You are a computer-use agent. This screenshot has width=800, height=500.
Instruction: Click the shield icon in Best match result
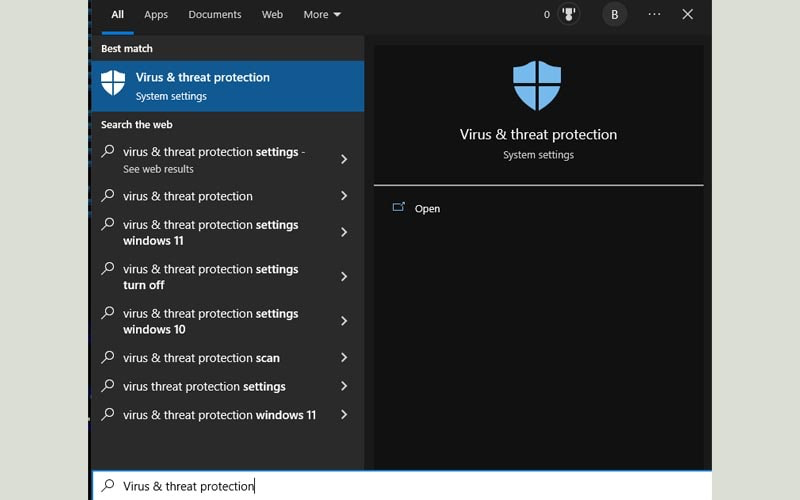114,84
